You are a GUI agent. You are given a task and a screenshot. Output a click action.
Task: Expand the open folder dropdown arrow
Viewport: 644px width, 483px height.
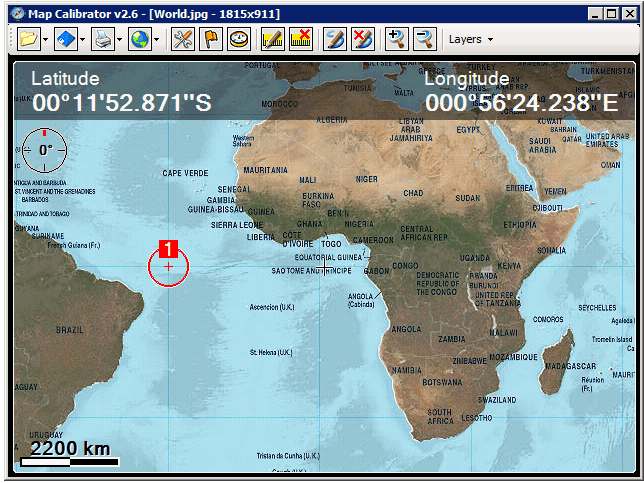tap(45, 40)
